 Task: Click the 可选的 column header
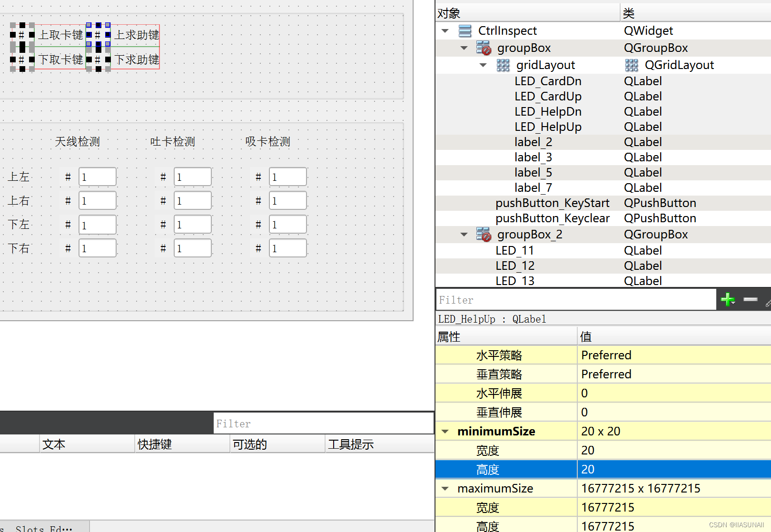(x=277, y=444)
